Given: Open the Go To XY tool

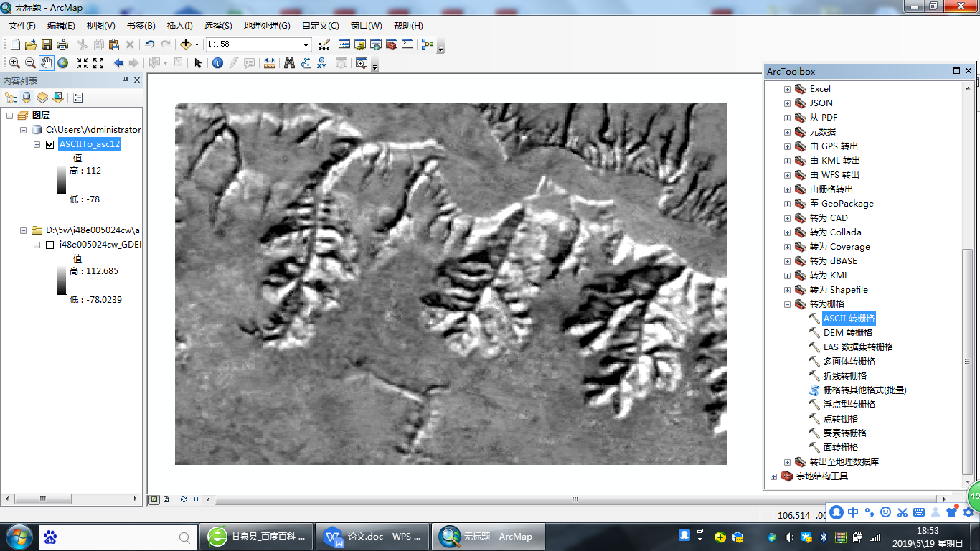Looking at the screenshot, I should tap(321, 63).
